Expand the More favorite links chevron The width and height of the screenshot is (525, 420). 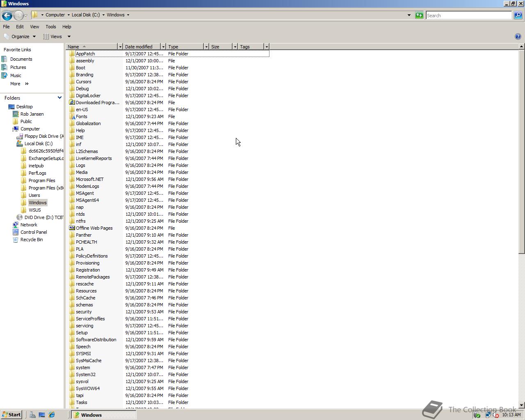tap(27, 84)
